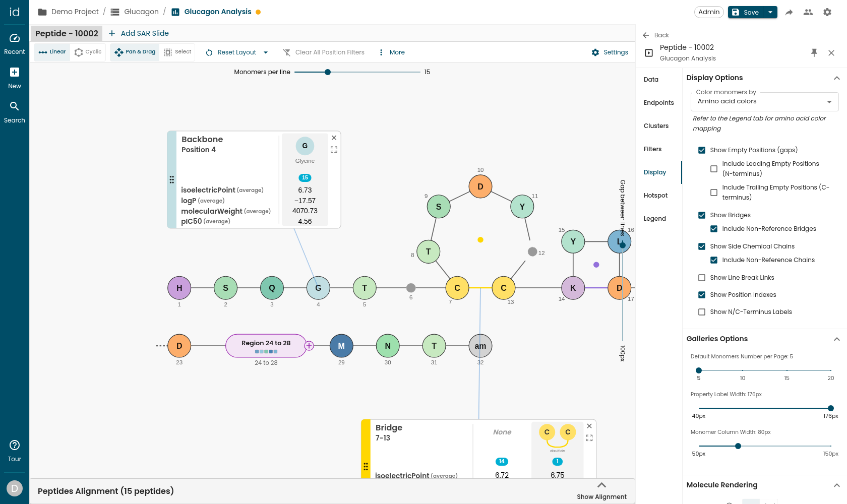847x504 pixels.
Task: Enable Show Line Break Links
Action: coord(702,278)
